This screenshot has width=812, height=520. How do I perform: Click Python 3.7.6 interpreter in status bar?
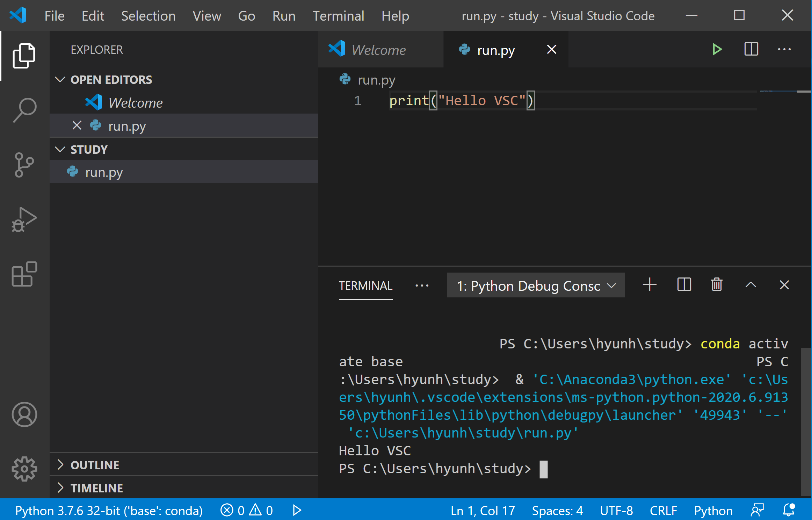click(109, 511)
